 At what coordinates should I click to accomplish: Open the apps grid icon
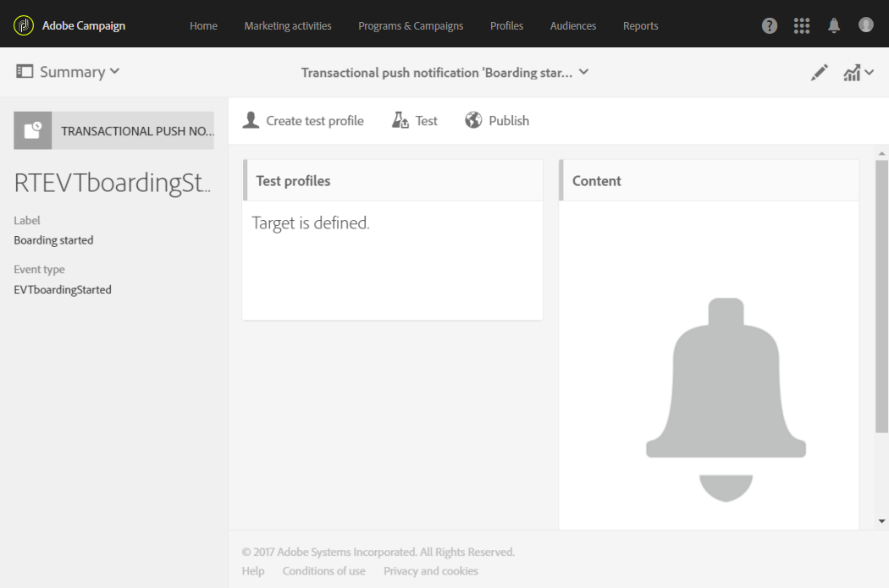(802, 25)
